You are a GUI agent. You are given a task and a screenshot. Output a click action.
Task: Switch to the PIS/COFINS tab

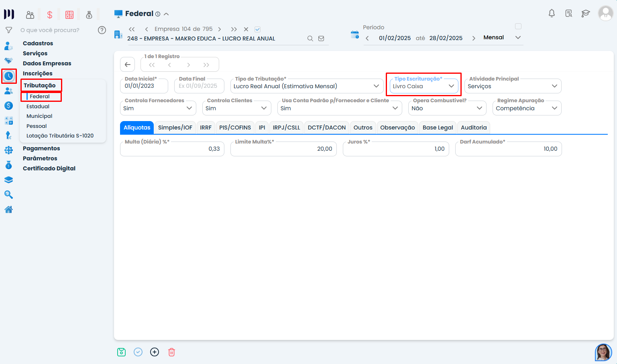pos(235,127)
